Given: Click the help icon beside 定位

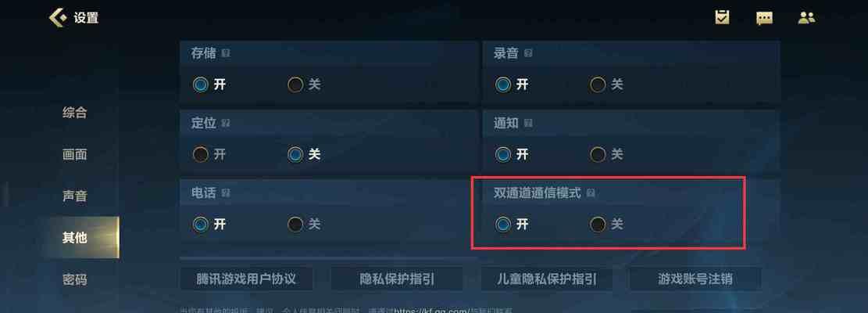Looking at the screenshot, I should pyautogui.click(x=226, y=123).
